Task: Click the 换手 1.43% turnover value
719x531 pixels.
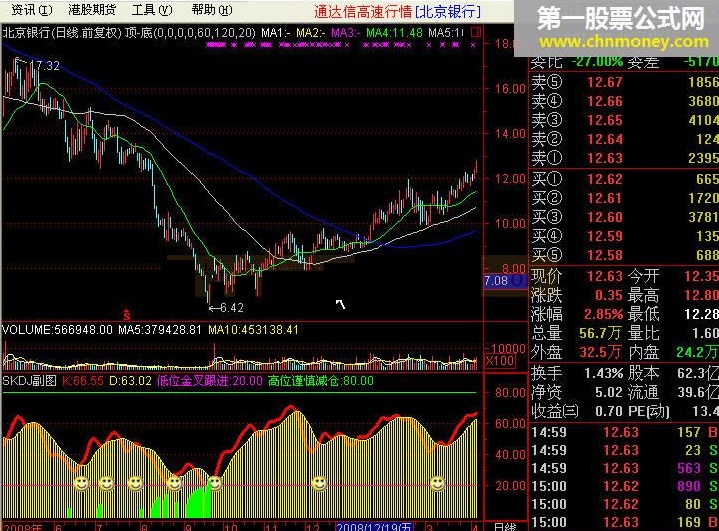Action: click(603, 373)
